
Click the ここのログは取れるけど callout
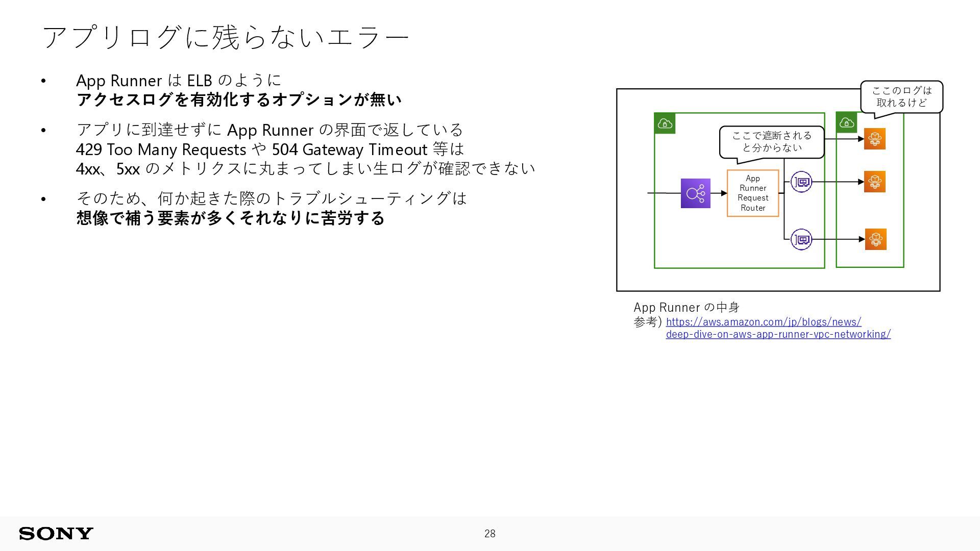[902, 96]
